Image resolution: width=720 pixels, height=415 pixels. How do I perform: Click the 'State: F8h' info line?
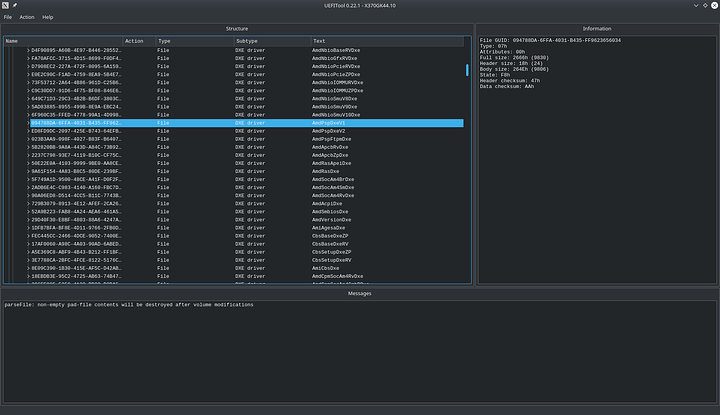point(495,75)
